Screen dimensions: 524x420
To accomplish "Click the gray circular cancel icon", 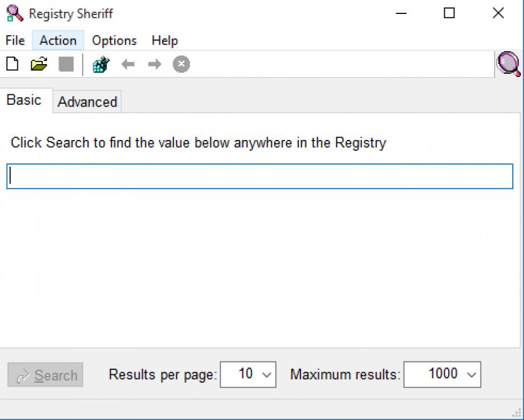I will tap(182, 64).
